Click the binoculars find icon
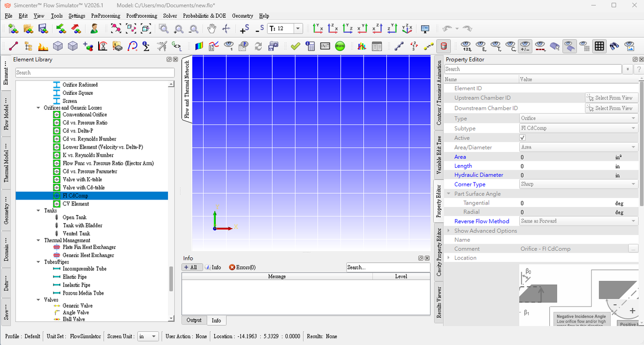This screenshot has width=644, height=345. (x=614, y=46)
